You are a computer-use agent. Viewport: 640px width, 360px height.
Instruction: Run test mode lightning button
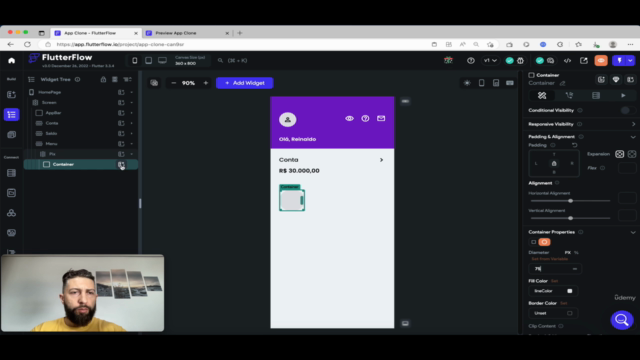(619, 60)
